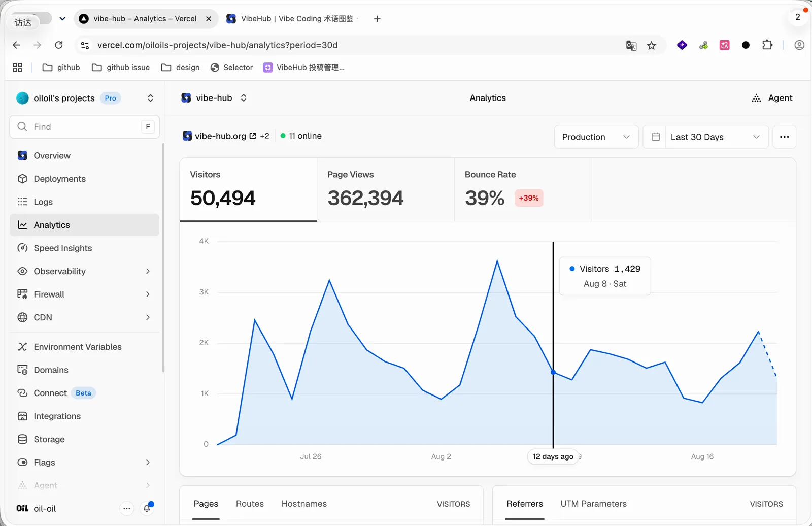This screenshot has width=812, height=526.
Task: Reload the current page
Action: pyautogui.click(x=59, y=45)
